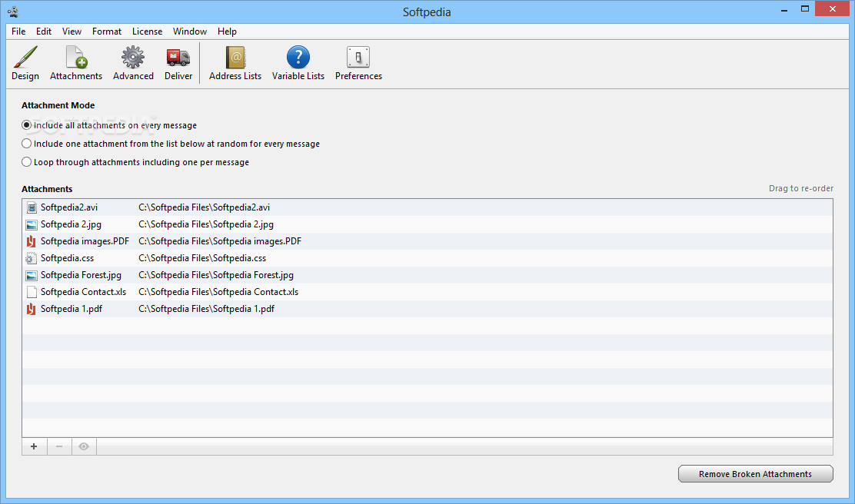Click the Softpedia Contact.xls file icon

(x=31, y=292)
